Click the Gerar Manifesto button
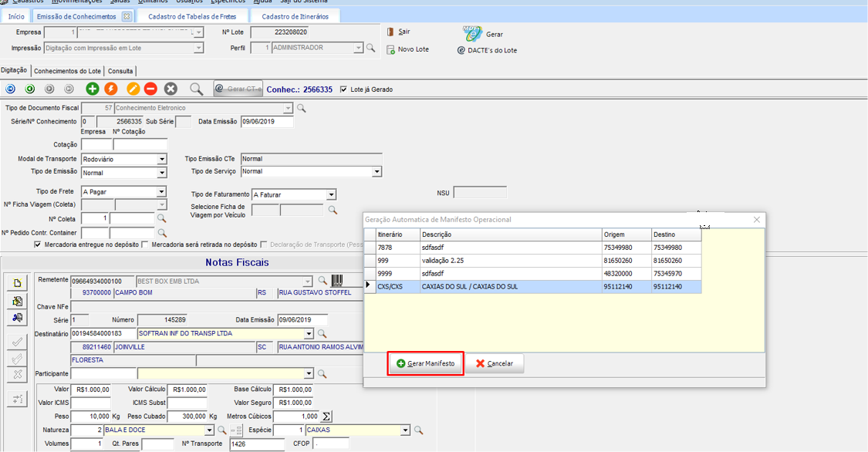Screen dimensions: 868x452 (x=425, y=363)
